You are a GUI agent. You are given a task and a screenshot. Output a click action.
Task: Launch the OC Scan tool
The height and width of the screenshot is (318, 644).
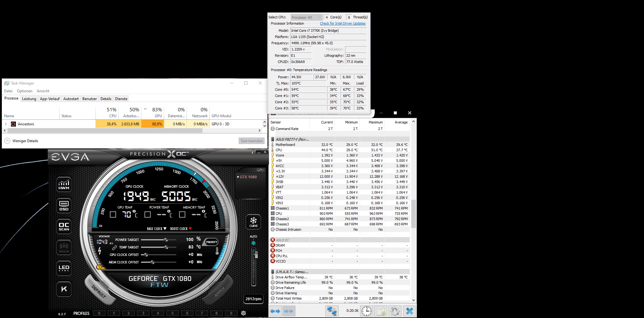click(64, 226)
